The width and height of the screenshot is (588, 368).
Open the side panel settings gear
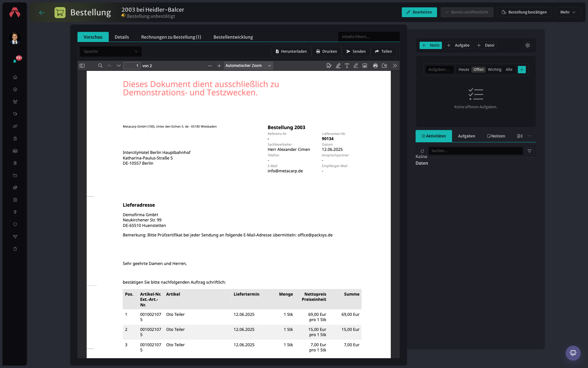(x=528, y=45)
